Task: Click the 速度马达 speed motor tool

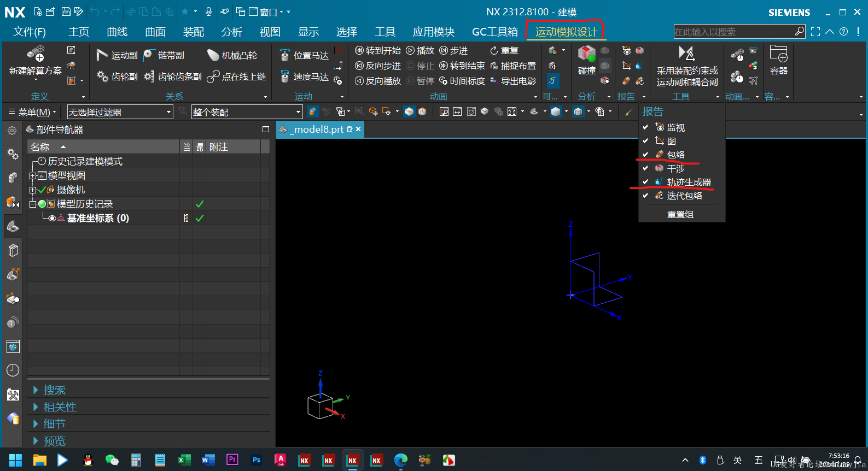Action: 304,76
